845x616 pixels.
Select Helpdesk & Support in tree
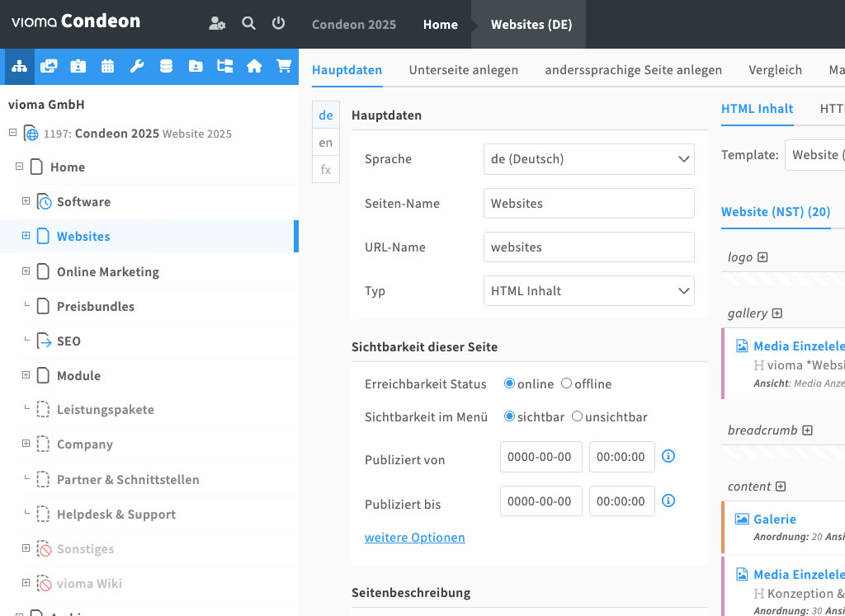(x=116, y=515)
